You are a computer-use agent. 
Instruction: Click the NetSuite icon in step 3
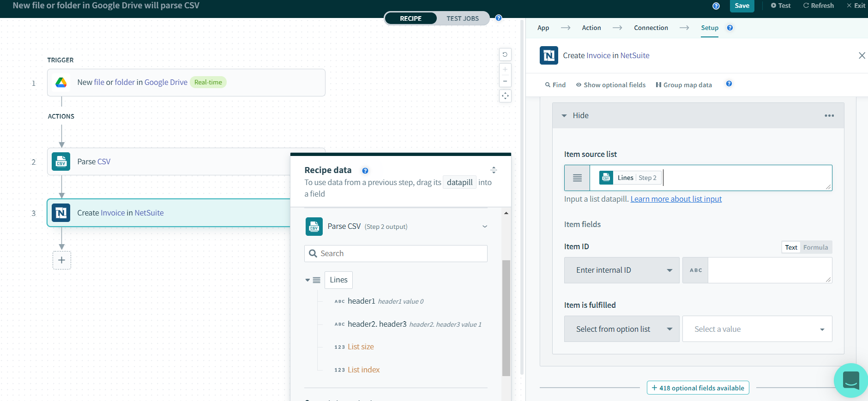point(61,213)
